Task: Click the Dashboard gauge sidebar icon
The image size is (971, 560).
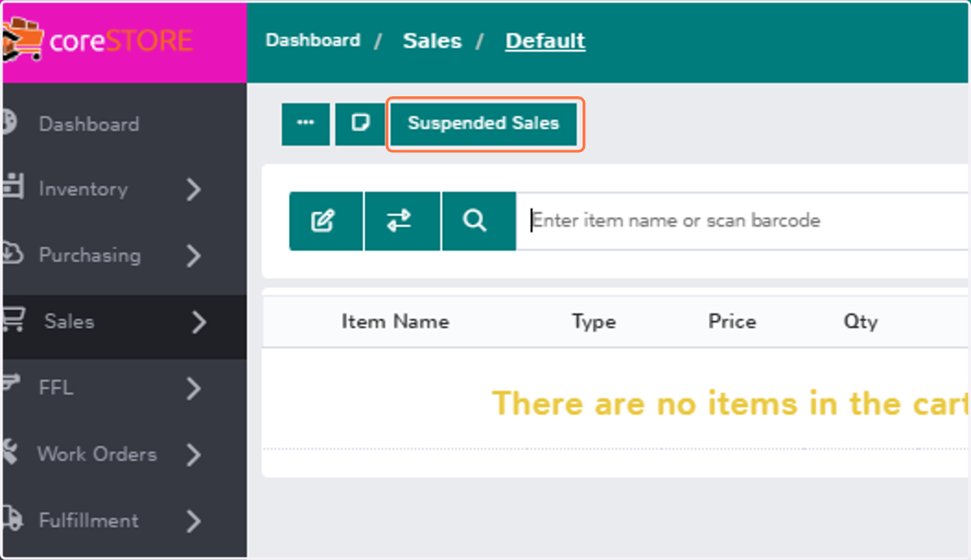Action: [x=9, y=123]
